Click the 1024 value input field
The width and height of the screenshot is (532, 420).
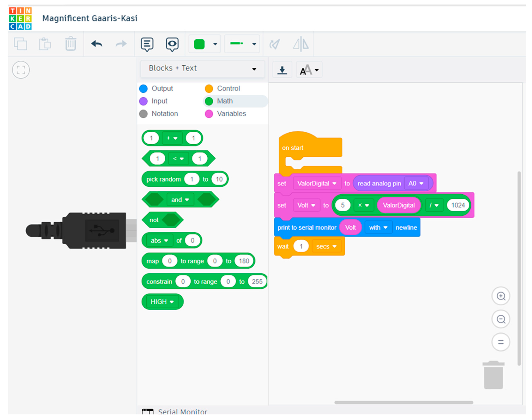[x=458, y=205]
